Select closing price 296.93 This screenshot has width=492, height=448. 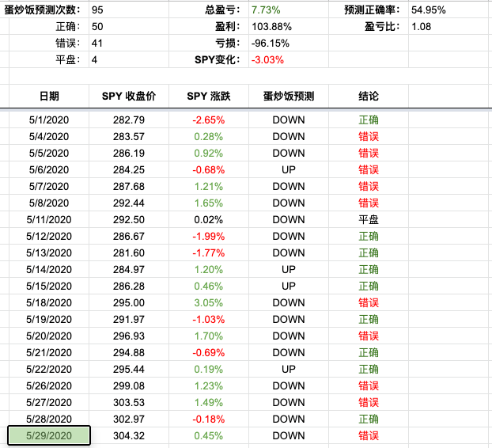coord(129,336)
